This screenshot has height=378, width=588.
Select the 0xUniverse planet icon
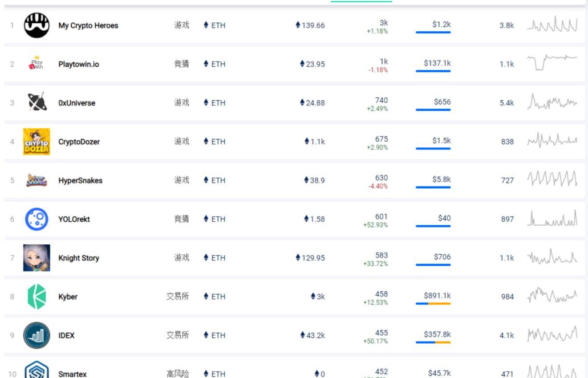tap(36, 102)
